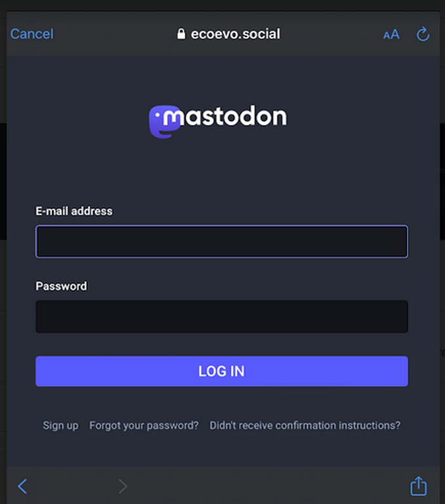Open Didn't receive confirmation instructions? link
This screenshot has height=504, width=445.
(x=305, y=425)
